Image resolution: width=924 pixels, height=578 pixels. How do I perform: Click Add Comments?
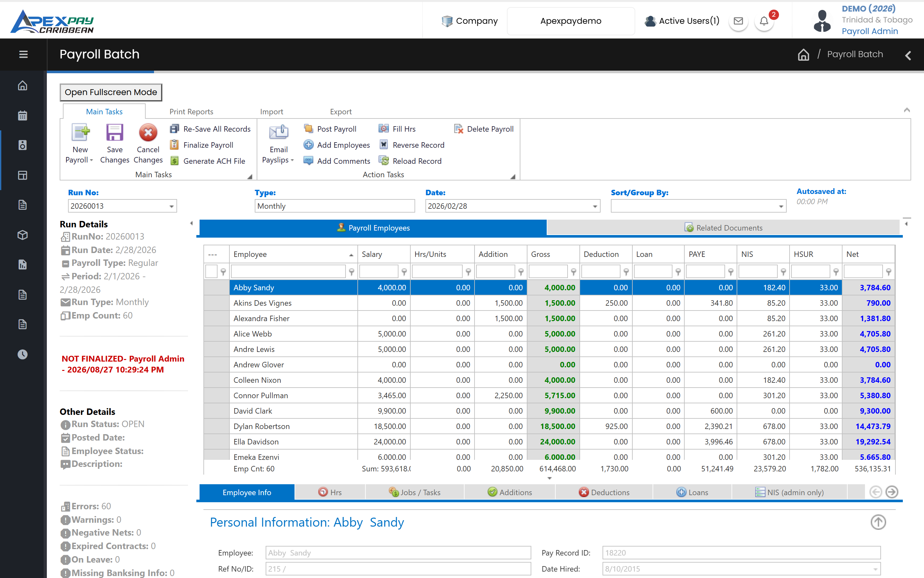click(337, 161)
